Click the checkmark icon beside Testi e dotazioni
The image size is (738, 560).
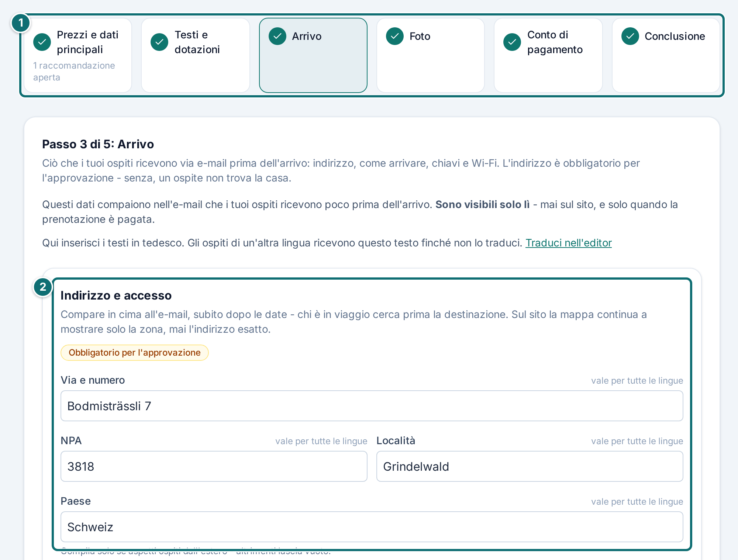click(x=159, y=42)
